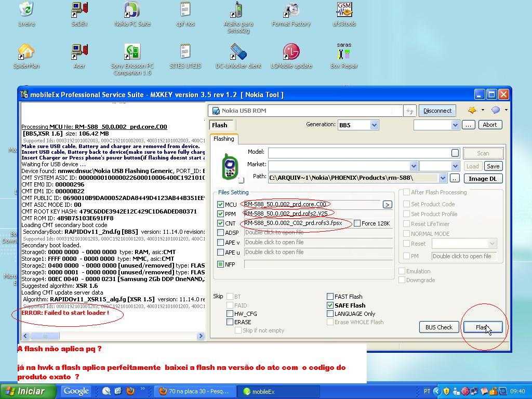This screenshot has height=399, width=532.
Task: Show hidden tray icons with the arrow
Action: pos(436,392)
